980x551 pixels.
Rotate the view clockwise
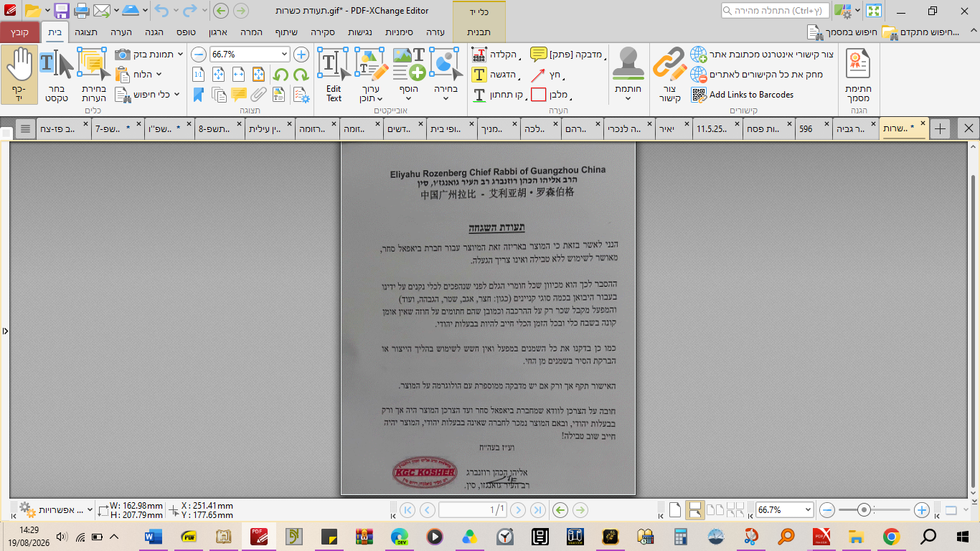(301, 75)
